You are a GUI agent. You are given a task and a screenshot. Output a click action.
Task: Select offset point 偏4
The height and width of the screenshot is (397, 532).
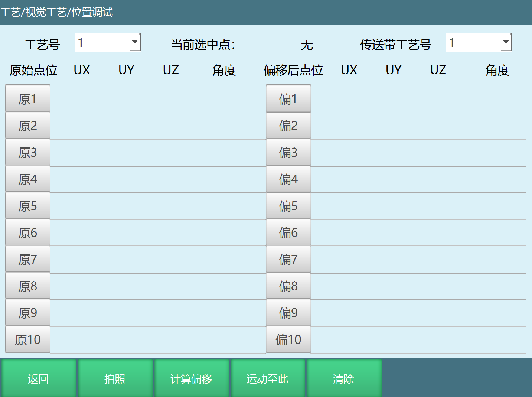coord(288,179)
